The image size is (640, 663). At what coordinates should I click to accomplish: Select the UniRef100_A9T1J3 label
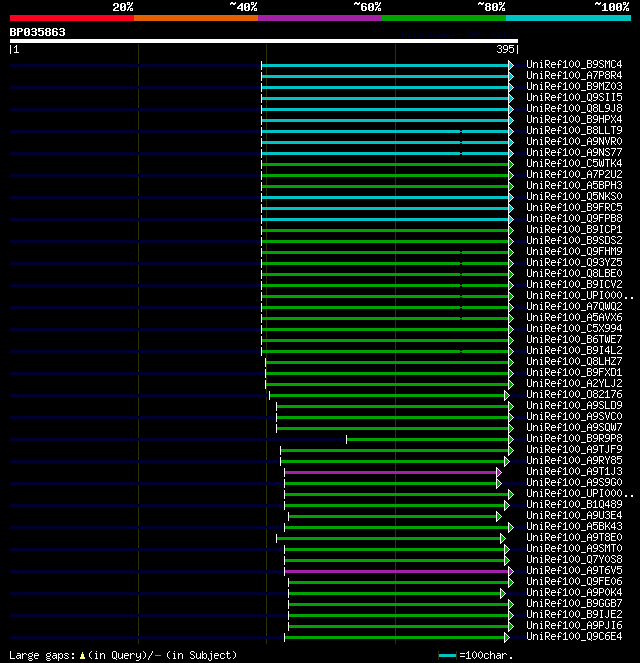coord(574,471)
